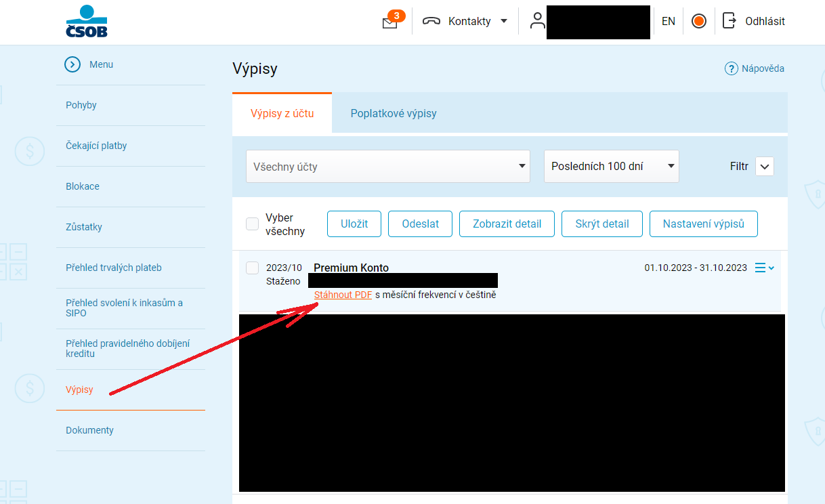Click the Skrýt detail button
Image resolution: width=825 pixels, height=504 pixels.
[602, 224]
